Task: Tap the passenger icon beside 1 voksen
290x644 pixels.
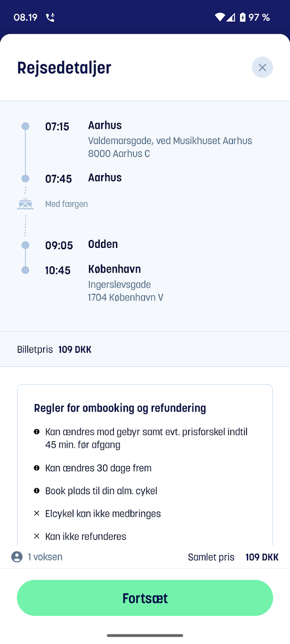Action: [17, 557]
